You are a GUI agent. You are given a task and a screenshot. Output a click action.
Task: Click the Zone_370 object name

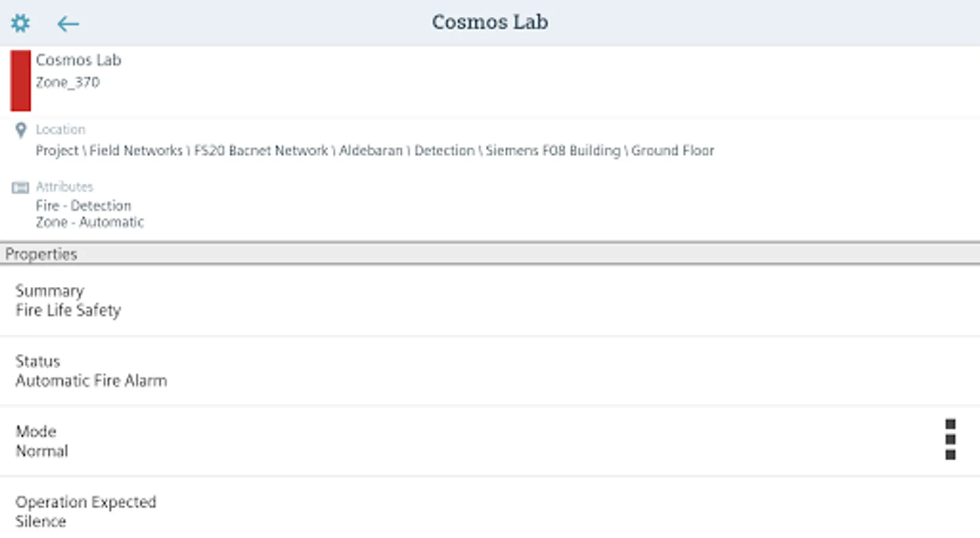(68, 82)
